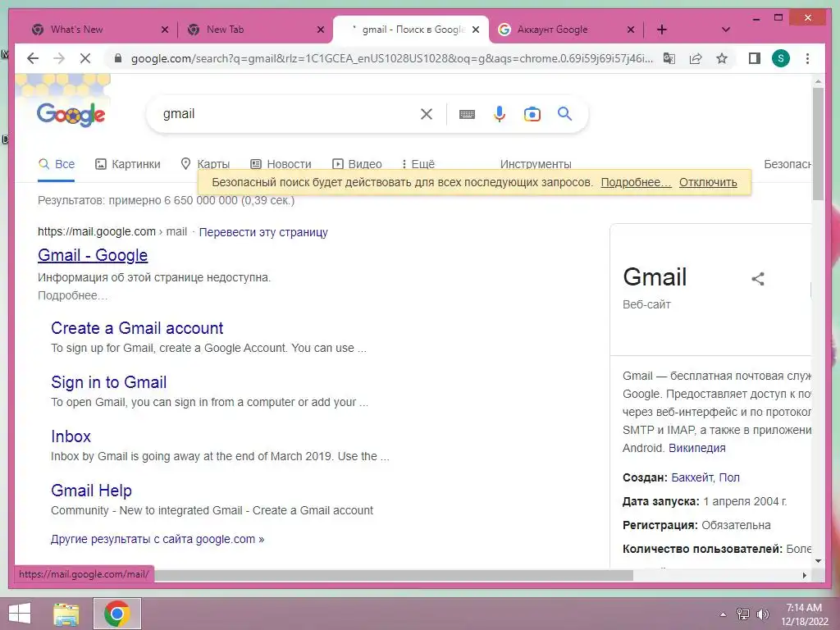Viewport: 840px width, 630px height.
Task: Open the site lock info icon
Action: coord(118,58)
